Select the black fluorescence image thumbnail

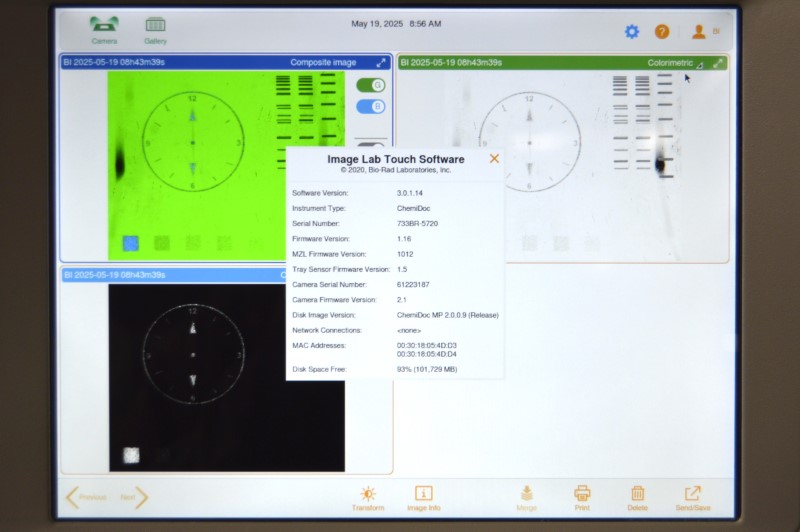point(227,377)
